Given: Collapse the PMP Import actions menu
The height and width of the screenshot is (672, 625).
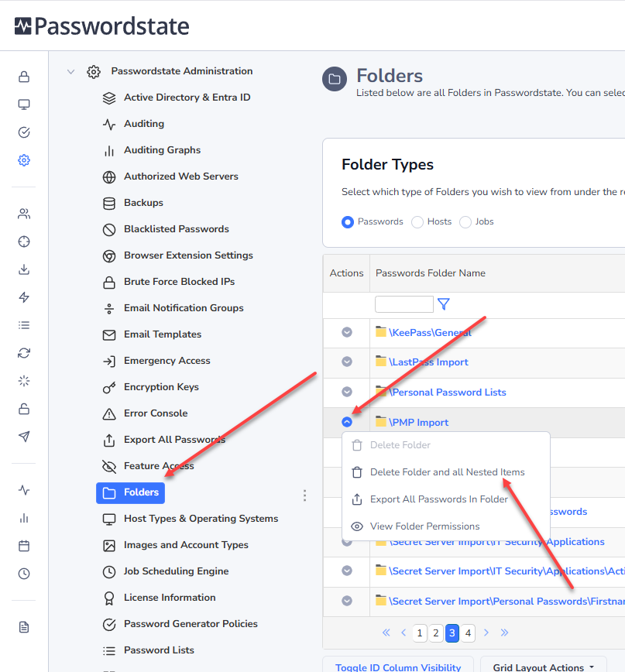Looking at the screenshot, I should click(x=347, y=422).
